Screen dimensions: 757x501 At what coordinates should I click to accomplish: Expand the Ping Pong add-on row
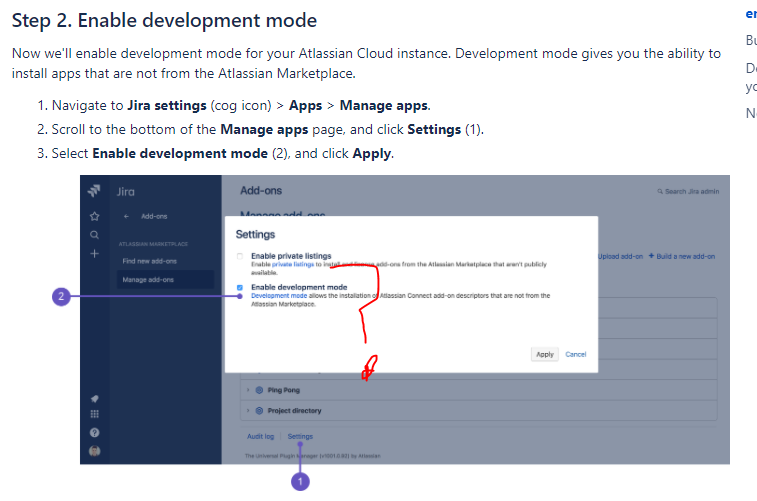click(248, 390)
